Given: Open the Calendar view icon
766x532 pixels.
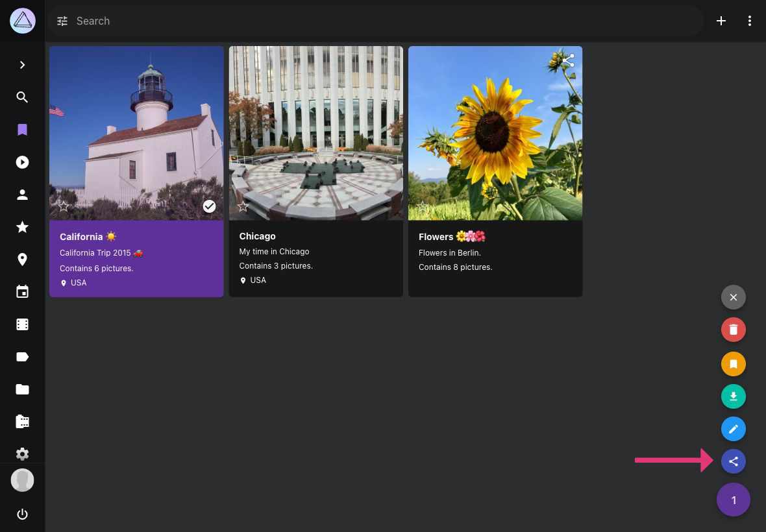Looking at the screenshot, I should coord(22,291).
